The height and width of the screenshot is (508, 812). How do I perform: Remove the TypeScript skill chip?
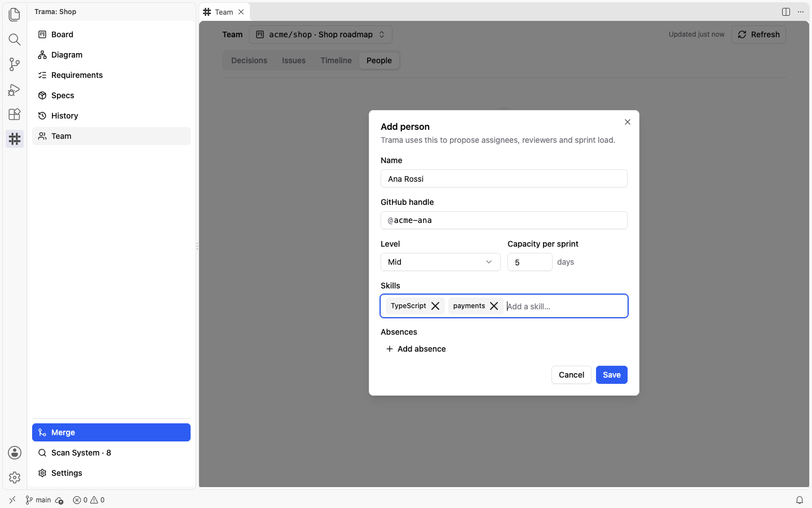[435, 306]
